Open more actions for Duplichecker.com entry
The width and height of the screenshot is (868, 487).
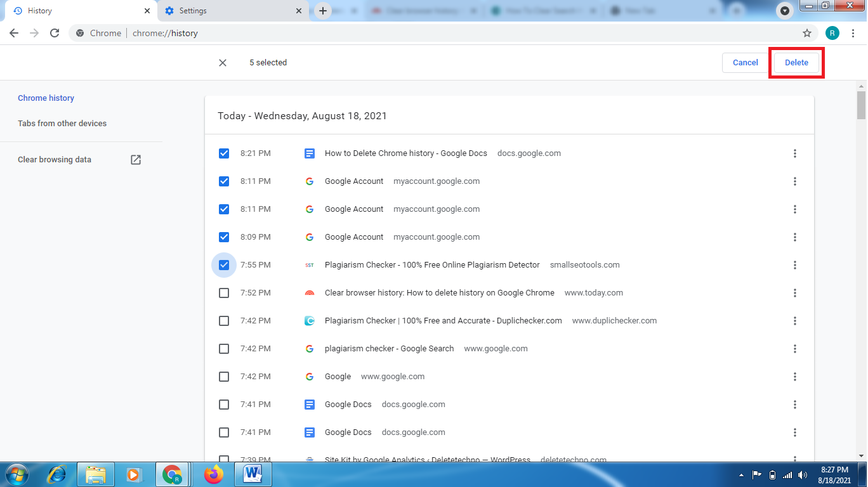[x=795, y=321]
